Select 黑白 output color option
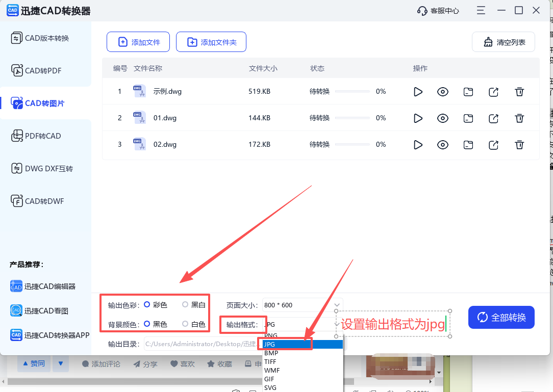This screenshot has height=392, width=553. (184, 305)
